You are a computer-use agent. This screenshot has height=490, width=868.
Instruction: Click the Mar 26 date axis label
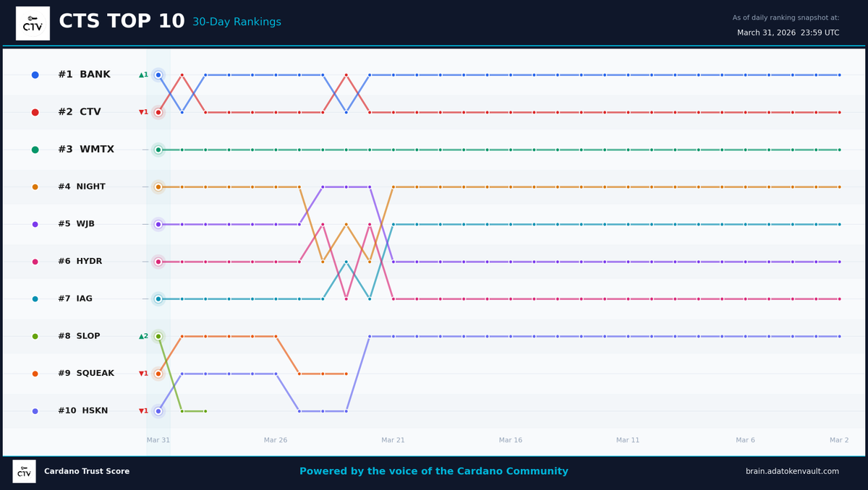[x=276, y=440]
